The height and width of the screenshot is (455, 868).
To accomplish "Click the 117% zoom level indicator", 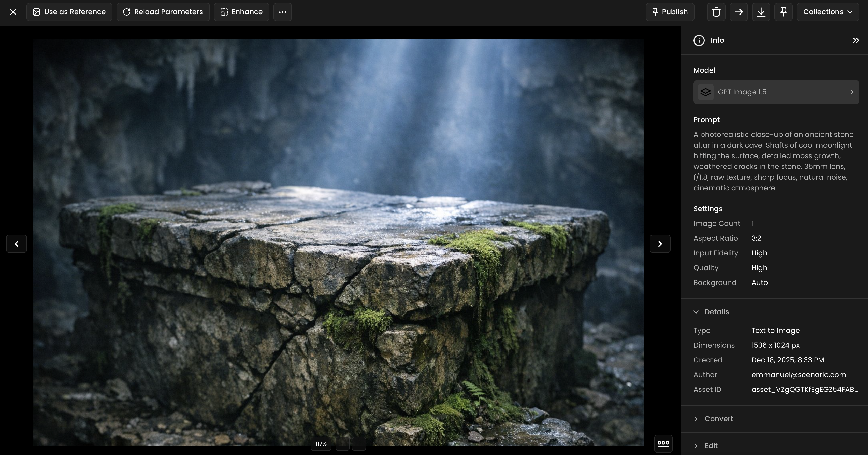I will pos(321,444).
